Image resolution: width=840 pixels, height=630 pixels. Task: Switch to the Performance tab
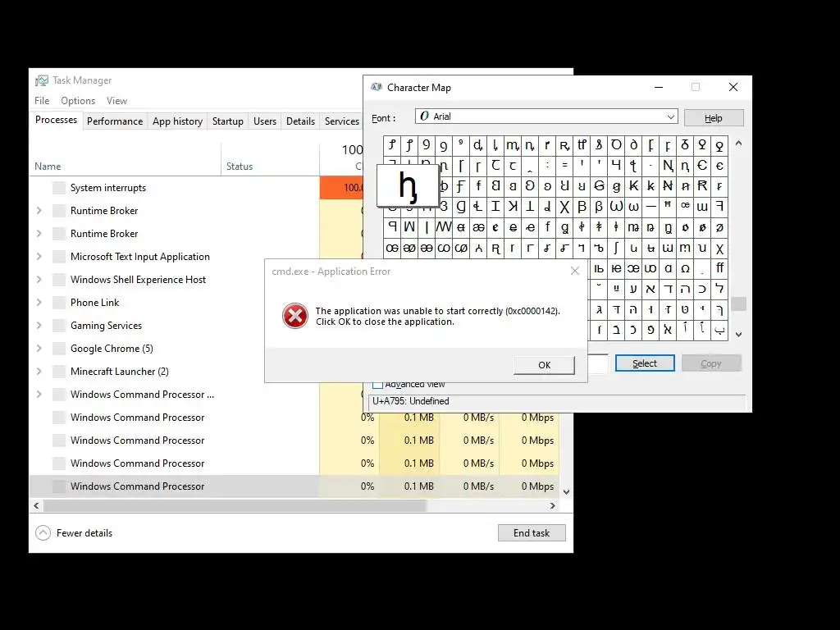point(115,121)
